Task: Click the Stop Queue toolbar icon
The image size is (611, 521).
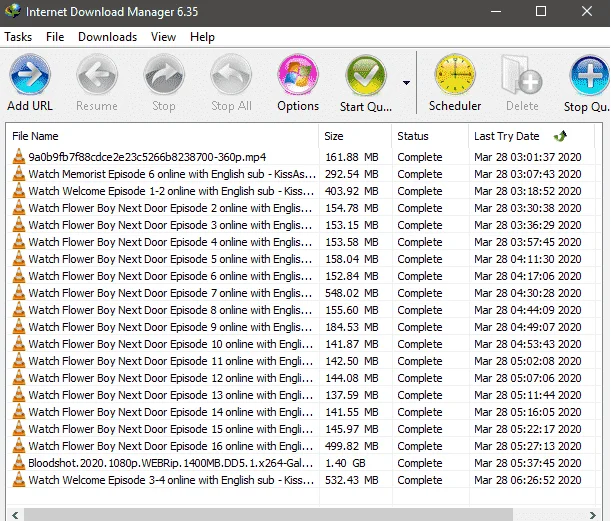Action: coord(589,75)
